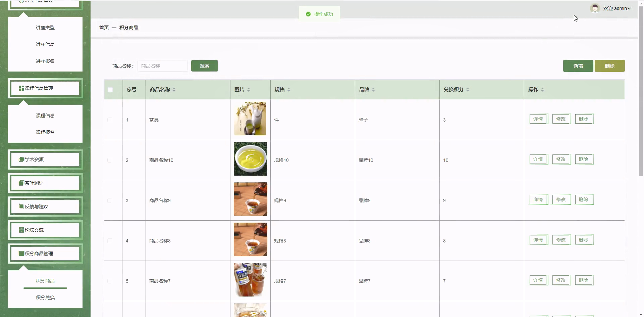Click the 课程信息管理 grid icon
The image size is (644, 317).
[x=21, y=88]
